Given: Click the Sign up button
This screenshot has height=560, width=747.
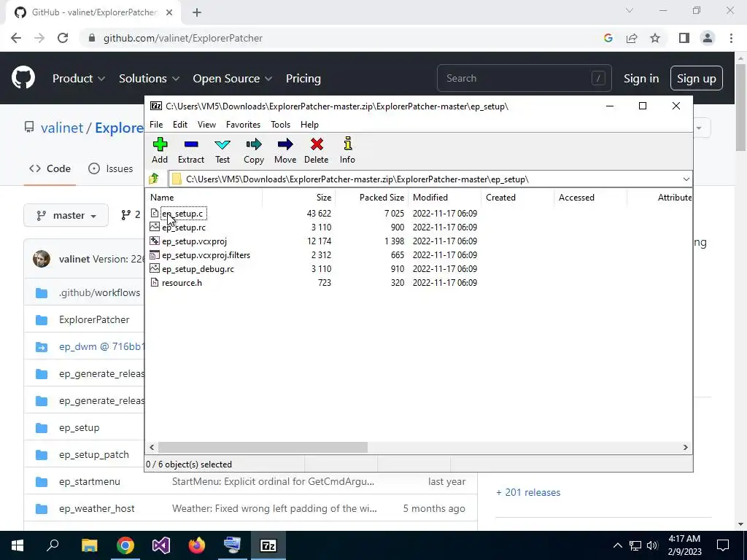Looking at the screenshot, I should 697,78.
